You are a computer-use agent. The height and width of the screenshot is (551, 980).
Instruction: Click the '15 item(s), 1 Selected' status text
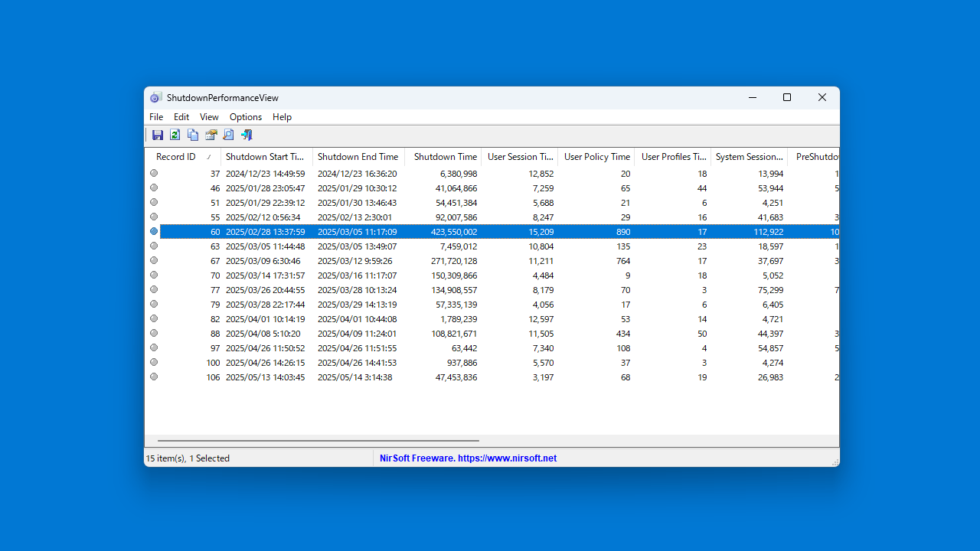pyautogui.click(x=188, y=458)
